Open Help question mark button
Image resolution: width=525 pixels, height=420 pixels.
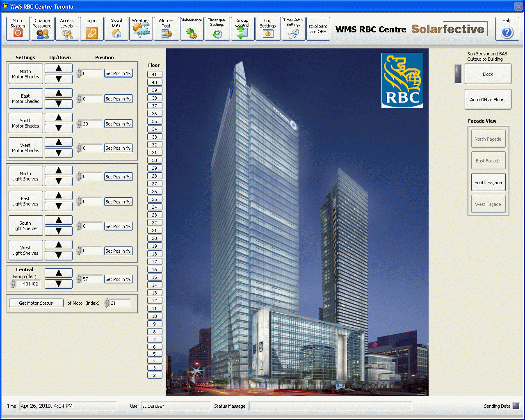pyautogui.click(x=507, y=28)
